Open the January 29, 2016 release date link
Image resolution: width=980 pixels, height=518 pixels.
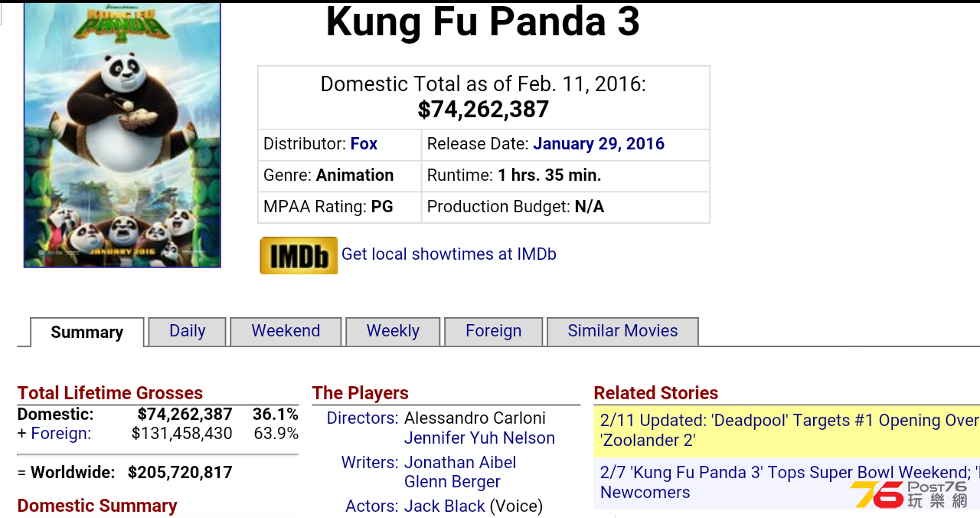point(599,144)
